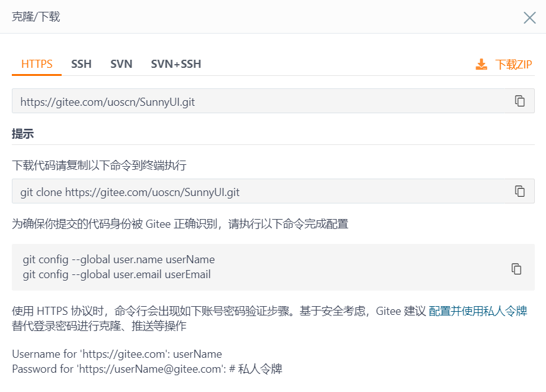Download the repository via 下载ZIP
546x392 pixels.
click(x=514, y=65)
